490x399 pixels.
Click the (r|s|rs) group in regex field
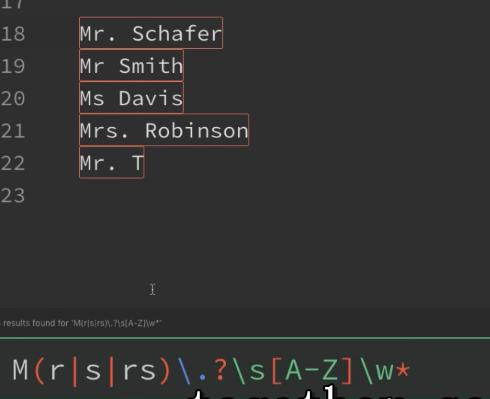pos(103,371)
